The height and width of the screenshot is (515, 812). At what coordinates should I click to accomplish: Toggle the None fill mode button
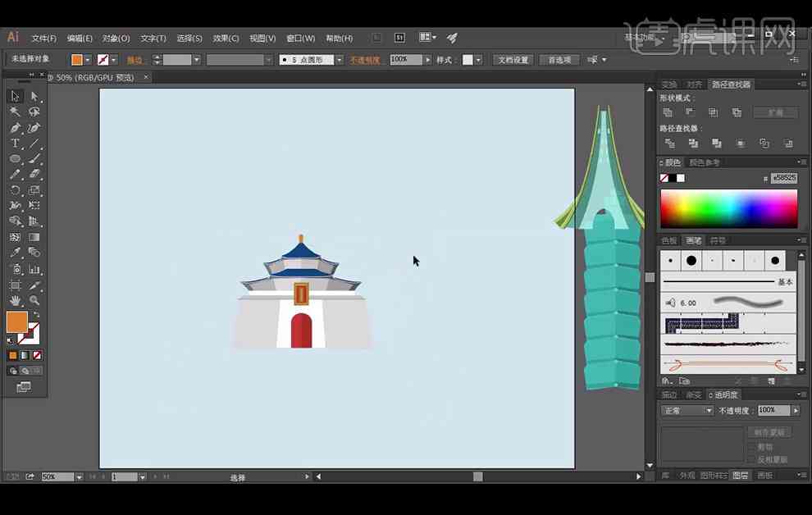pos(37,356)
